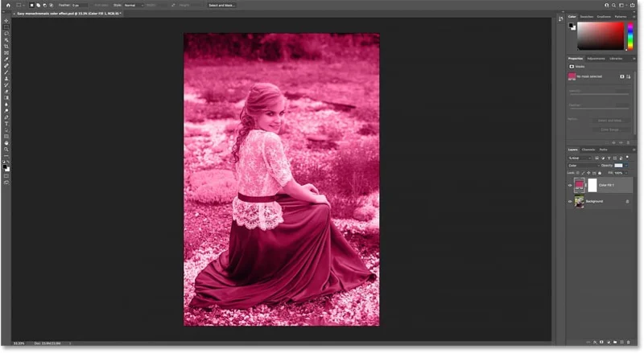Image resolution: width=644 pixels, height=353 pixels.
Task: Select the Frame tool
Action: [x=6, y=53]
